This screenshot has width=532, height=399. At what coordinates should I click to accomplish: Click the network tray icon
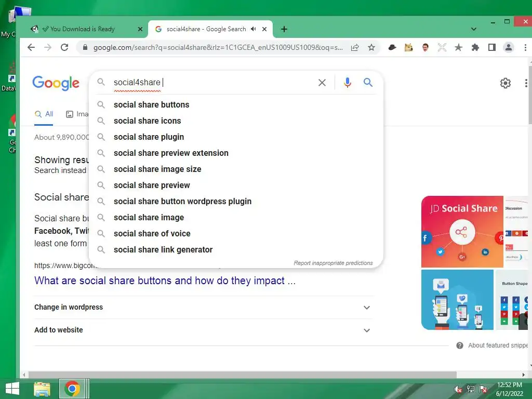(471, 389)
